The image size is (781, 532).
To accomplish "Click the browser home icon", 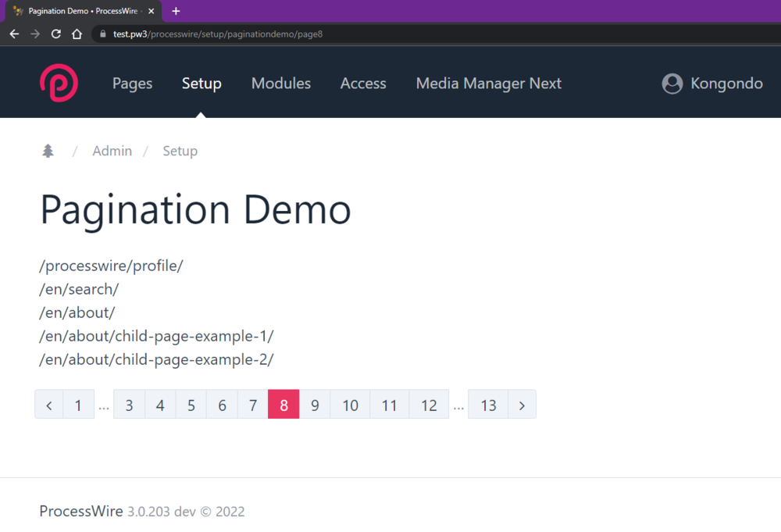I will (77, 34).
